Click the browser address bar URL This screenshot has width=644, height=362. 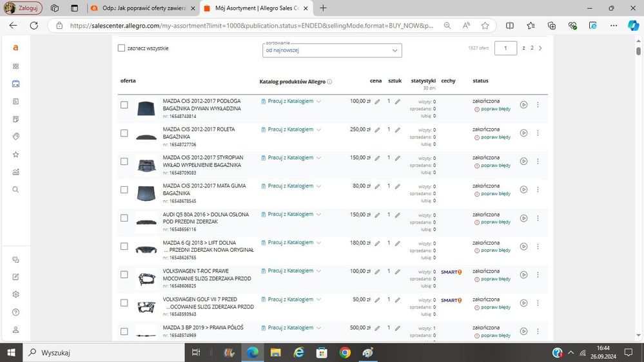click(x=251, y=26)
